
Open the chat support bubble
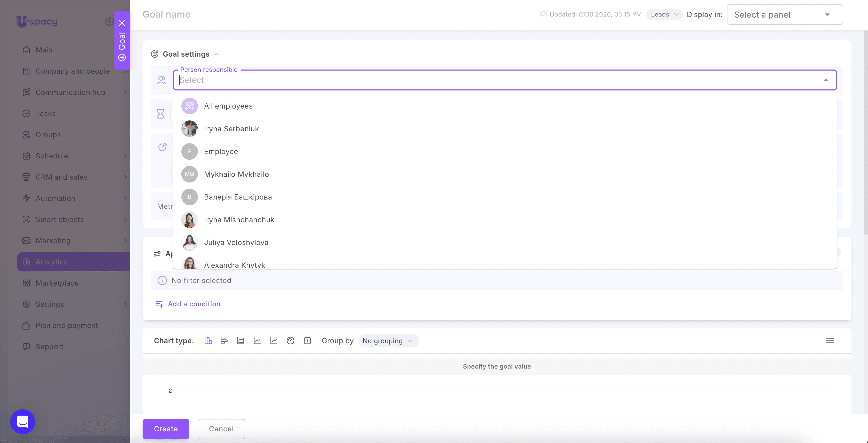point(22,422)
